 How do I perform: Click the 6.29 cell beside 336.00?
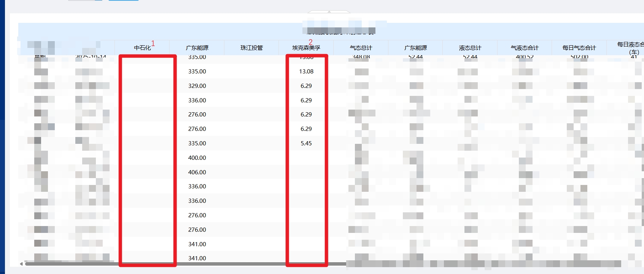306,100
